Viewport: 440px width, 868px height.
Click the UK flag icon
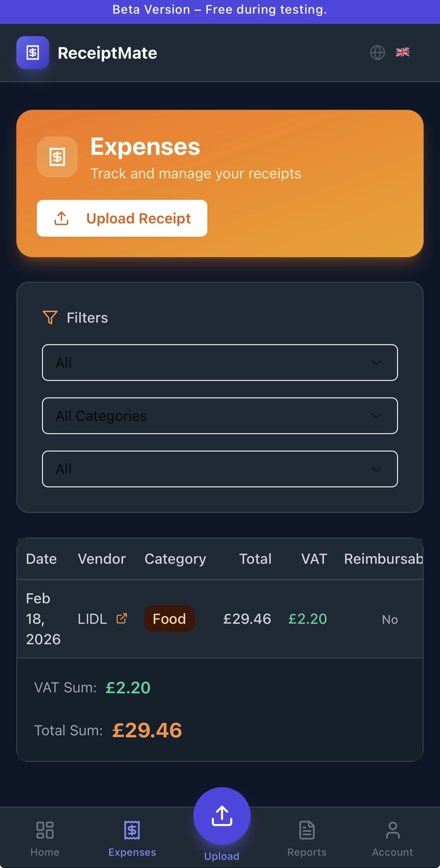pos(402,52)
